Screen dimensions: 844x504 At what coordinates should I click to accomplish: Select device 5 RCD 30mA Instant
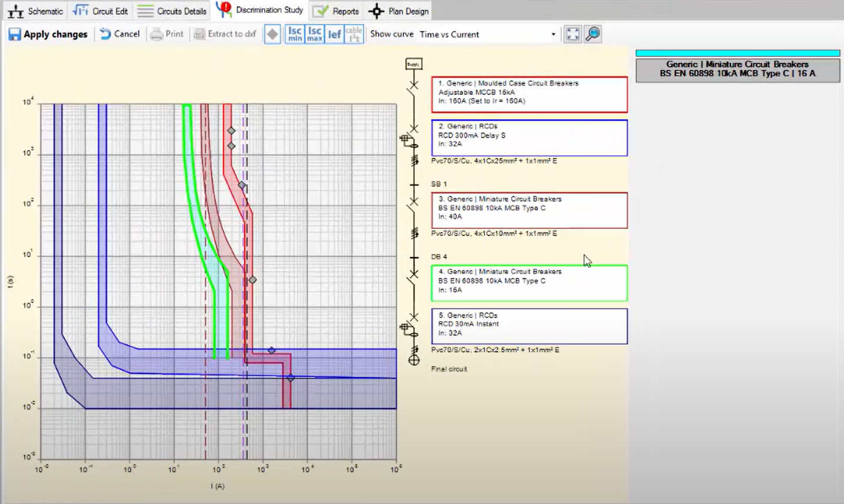(x=529, y=326)
